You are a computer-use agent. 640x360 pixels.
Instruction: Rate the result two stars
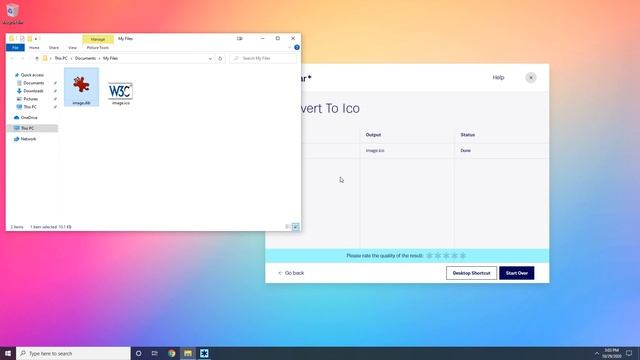(438, 256)
